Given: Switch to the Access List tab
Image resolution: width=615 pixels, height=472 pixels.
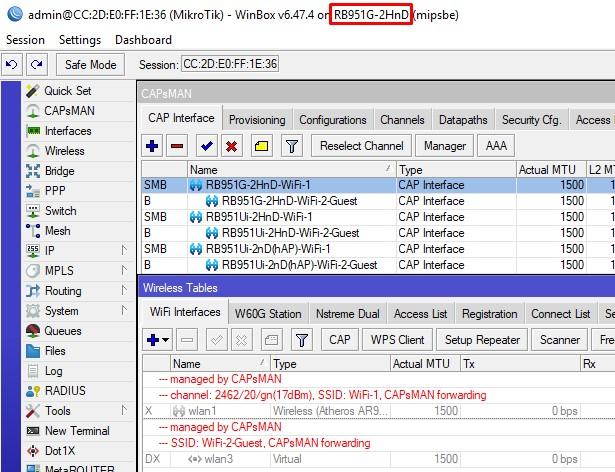Looking at the screenshot, I should (420, 314).
